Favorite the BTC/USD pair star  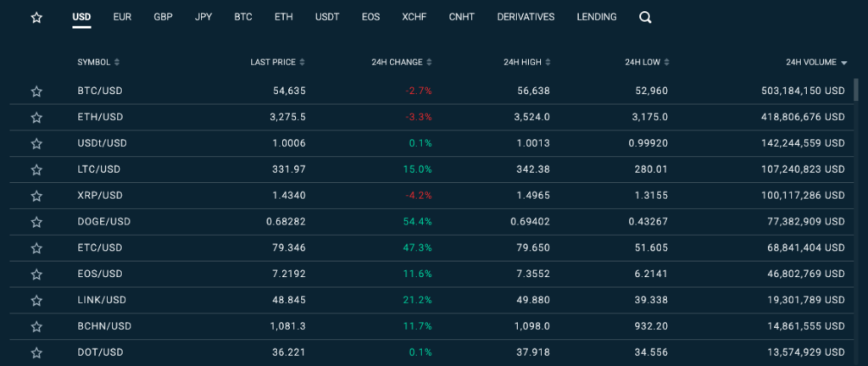[x=36, y=91]
